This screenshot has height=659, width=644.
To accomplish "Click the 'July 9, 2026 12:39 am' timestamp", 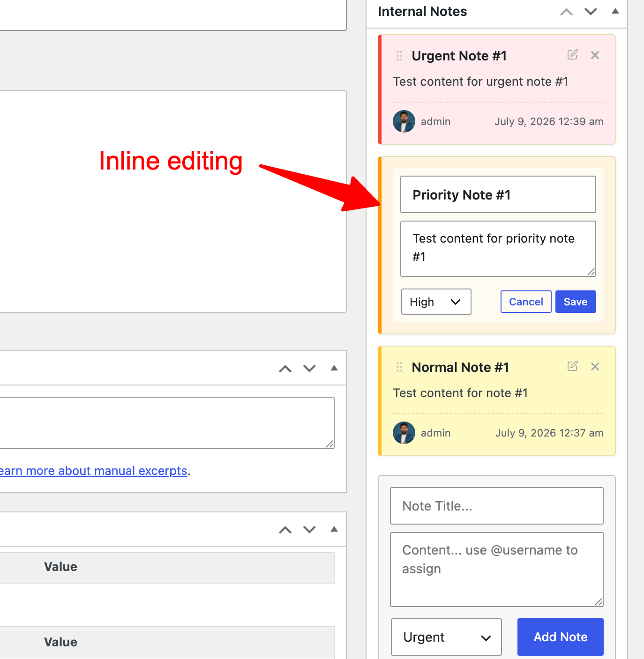I will point(549,121).
